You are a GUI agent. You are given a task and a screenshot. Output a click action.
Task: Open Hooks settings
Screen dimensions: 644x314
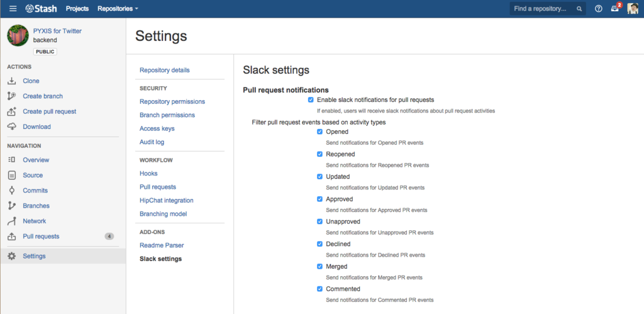(148, 174)
